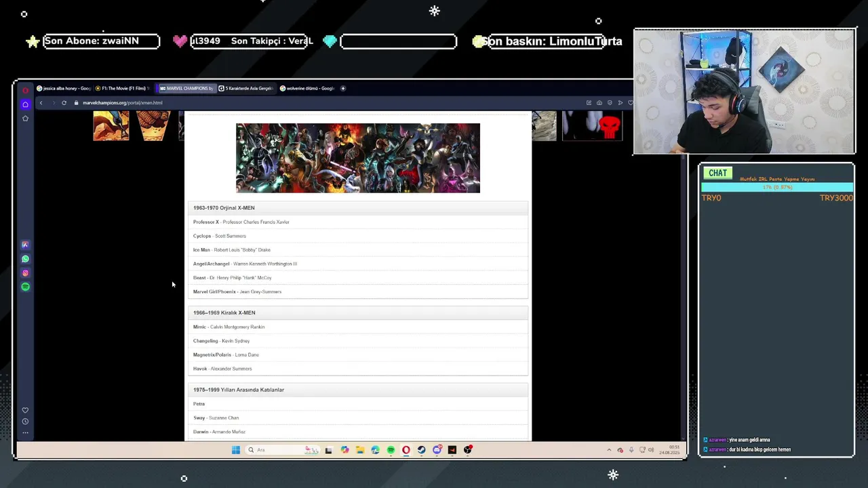Click the 'Petra' row
The height and width of the screenshot is (488, 868).
coord(358,404)
